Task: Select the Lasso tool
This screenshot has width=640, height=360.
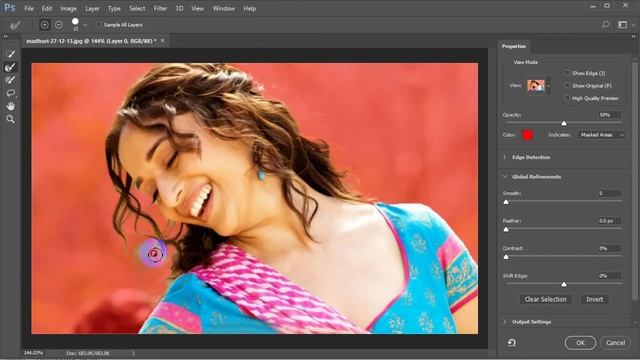Action: point(11,93)
